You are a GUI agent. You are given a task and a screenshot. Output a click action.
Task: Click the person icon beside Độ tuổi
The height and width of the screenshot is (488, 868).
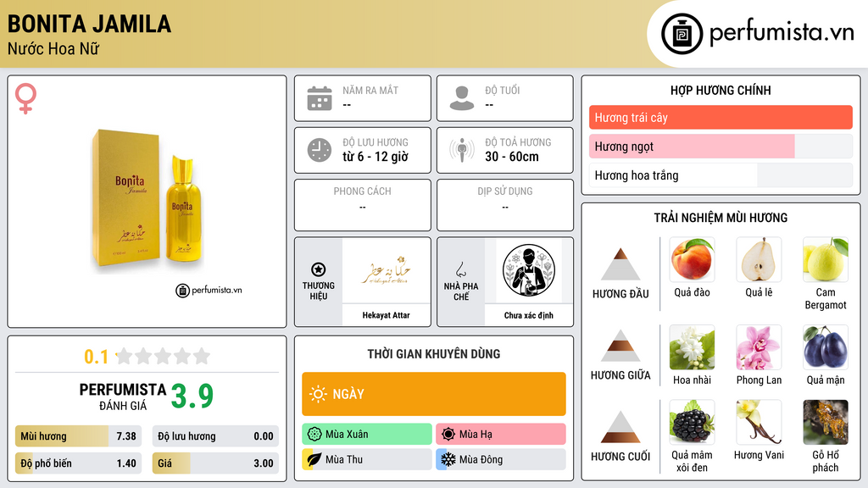click(x=462, y=98)
